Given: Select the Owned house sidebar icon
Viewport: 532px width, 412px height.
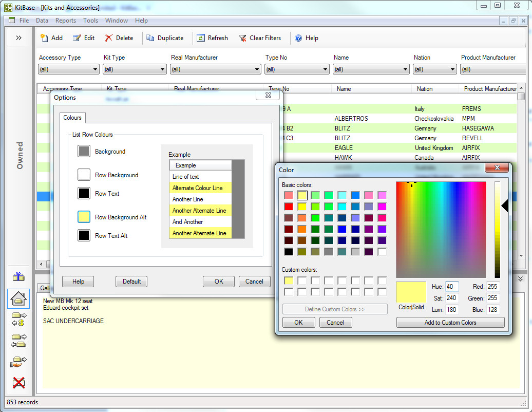Looking at the screenshot, I should [x=18, y=298].
